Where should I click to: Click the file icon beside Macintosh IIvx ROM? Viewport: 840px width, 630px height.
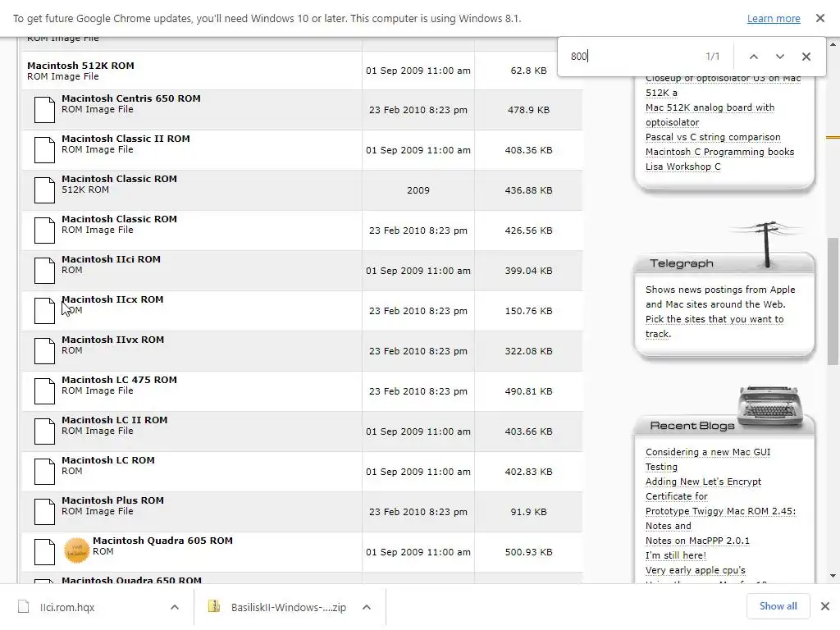44,351
